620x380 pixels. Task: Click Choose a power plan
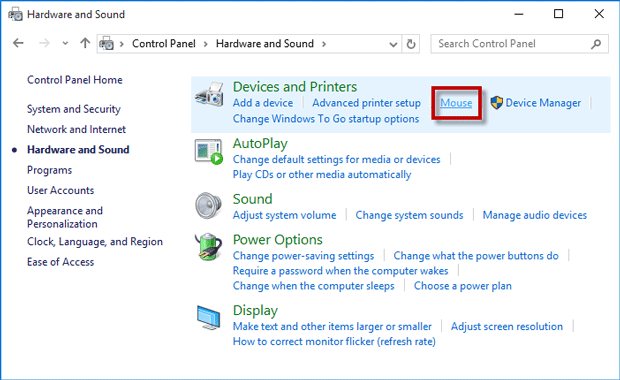(463, 286)
